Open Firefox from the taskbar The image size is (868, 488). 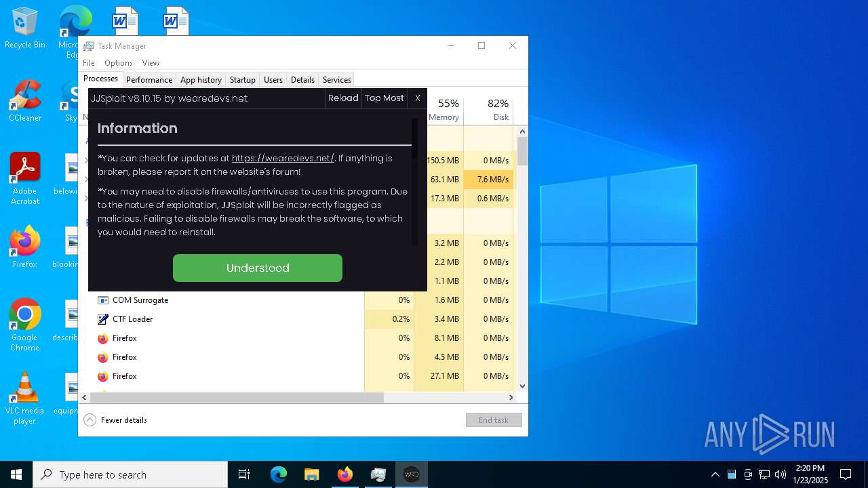point(344,474)
